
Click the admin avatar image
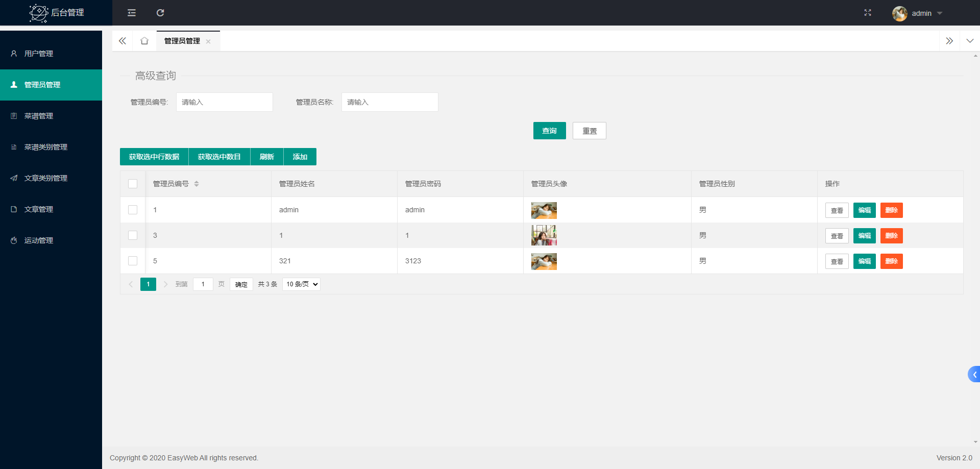pos(899,13)
